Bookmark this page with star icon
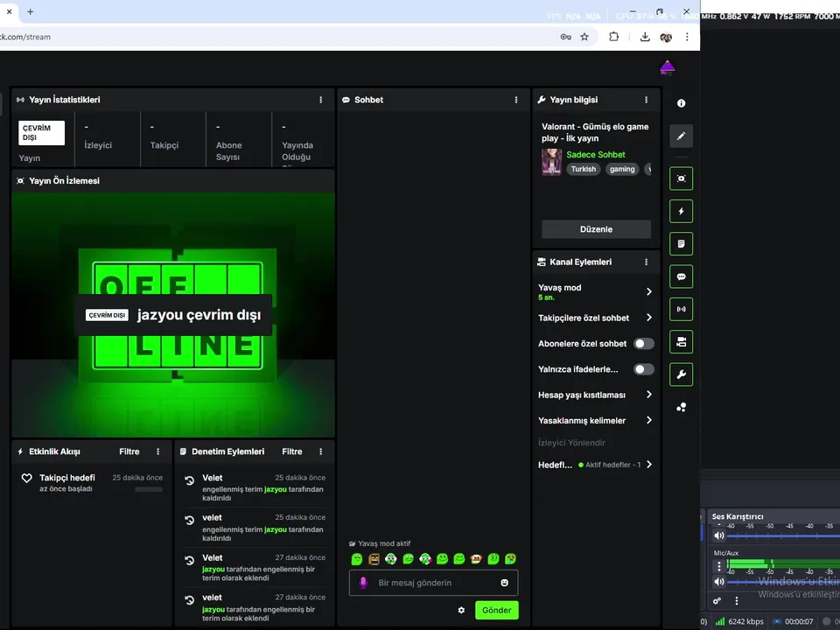 584,37
